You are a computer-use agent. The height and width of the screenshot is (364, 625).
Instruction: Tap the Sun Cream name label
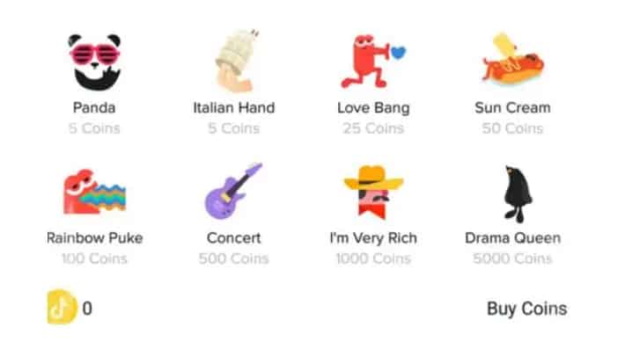[512, 108]
